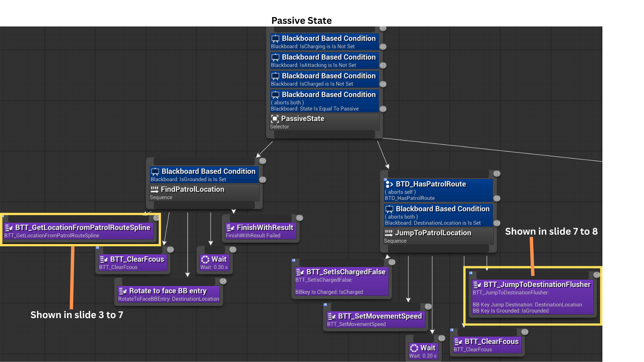Select the BTT_GetLocationFromPatrolRouteSpline task node
The image size is (644, 362).
click(79, 231)
